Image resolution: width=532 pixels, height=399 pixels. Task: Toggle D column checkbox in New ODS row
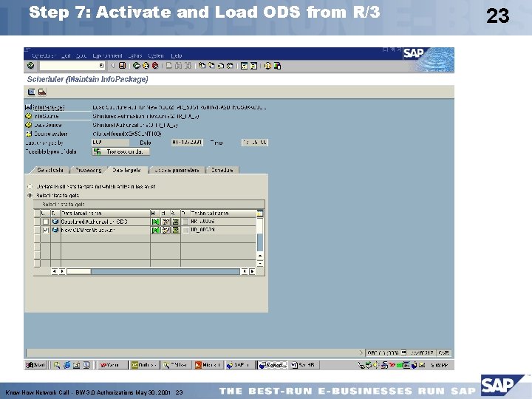[185, 230]
